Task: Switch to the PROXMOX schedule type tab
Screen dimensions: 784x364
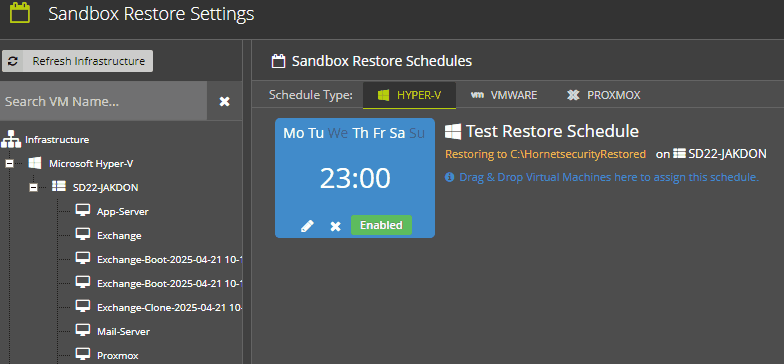Action: click(604, 95)
